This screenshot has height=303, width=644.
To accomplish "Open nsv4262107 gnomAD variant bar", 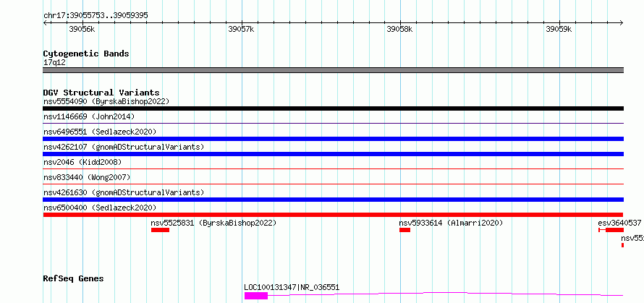I will point(333,154).
